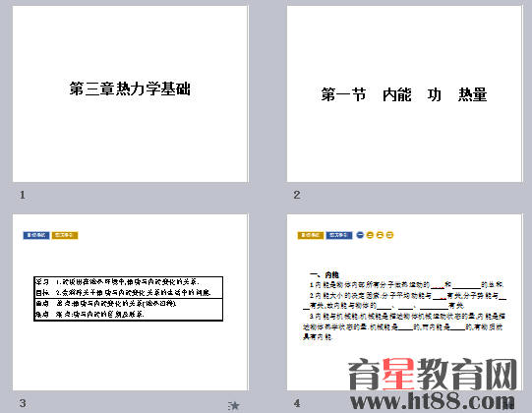Click the yellow tab button on slide 4

click(x=311, y=235)
